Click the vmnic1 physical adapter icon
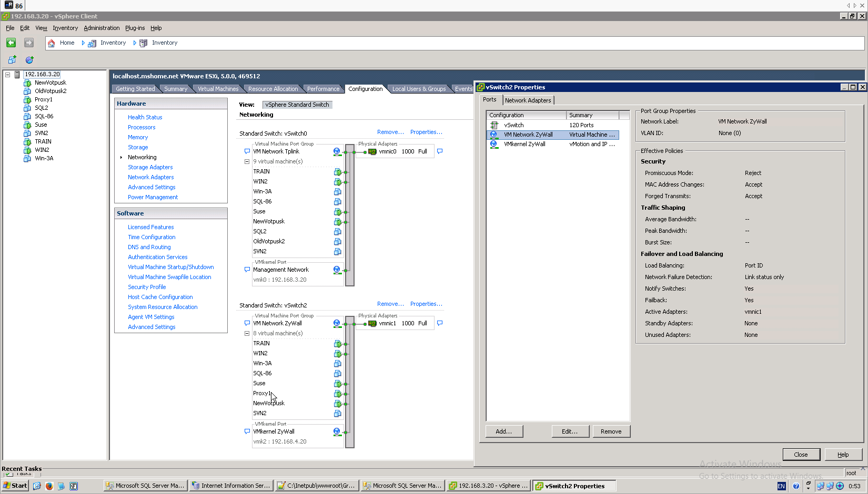The image size is (868, 494). (372, 323)
